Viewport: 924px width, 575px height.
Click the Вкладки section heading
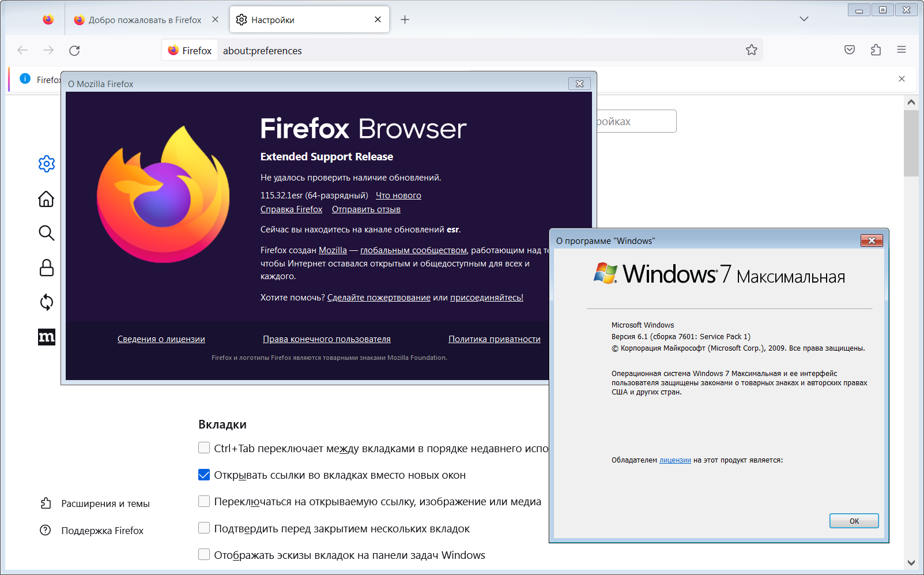tap(222, 424)
